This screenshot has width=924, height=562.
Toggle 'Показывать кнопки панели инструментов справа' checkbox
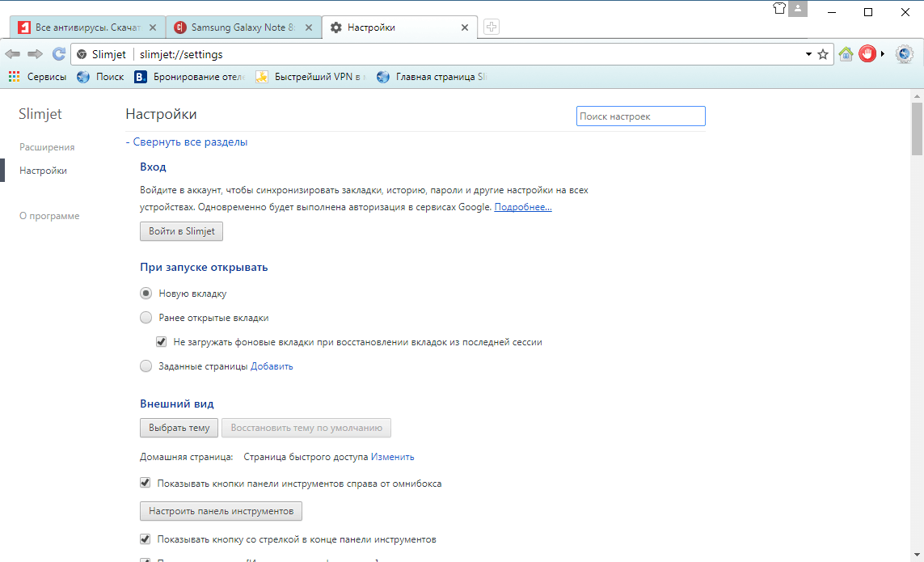145,483
